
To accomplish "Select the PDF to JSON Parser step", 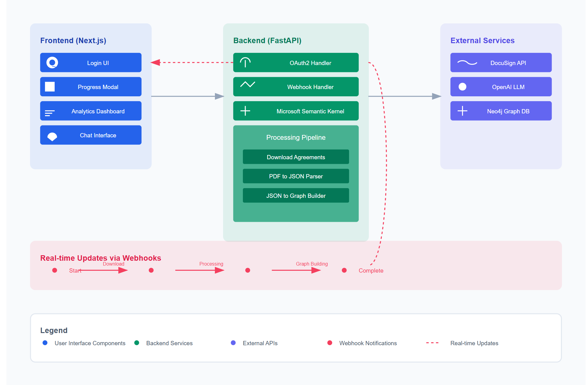I will point(296,176).
